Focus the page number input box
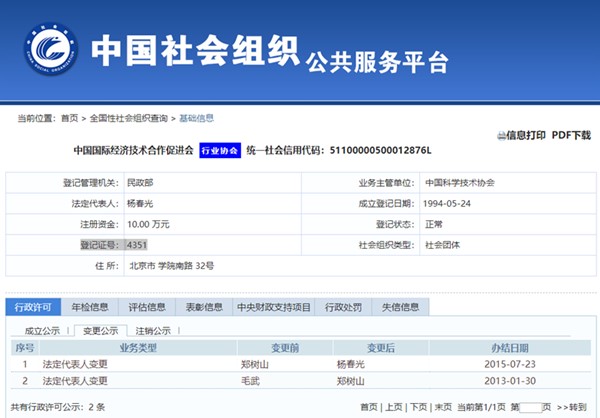 click(x=531, y=407)
